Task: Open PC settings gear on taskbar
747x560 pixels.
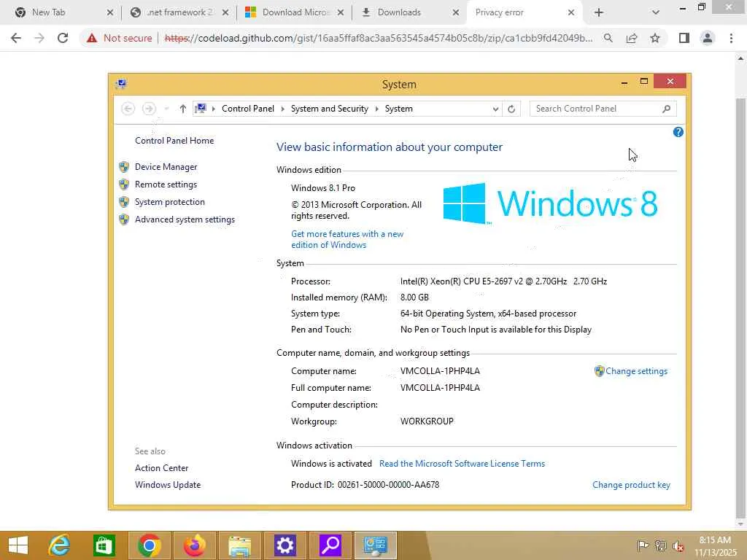Action: 285,545
